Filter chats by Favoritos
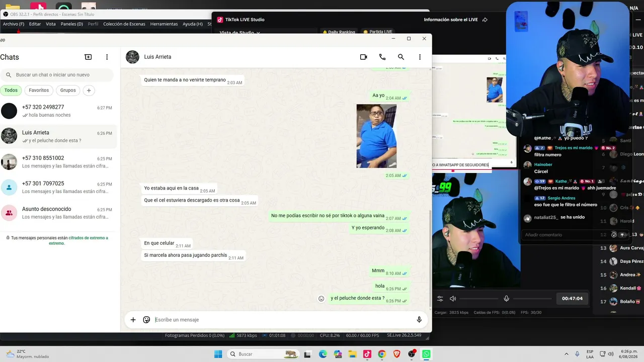 coord(39,90)
